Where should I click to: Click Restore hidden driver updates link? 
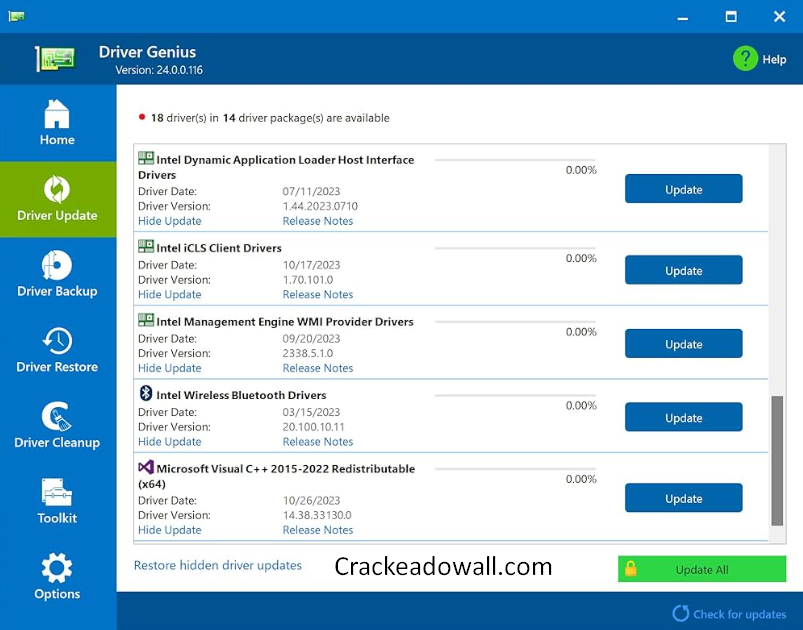pyautogui.click(x=217, y=565)
